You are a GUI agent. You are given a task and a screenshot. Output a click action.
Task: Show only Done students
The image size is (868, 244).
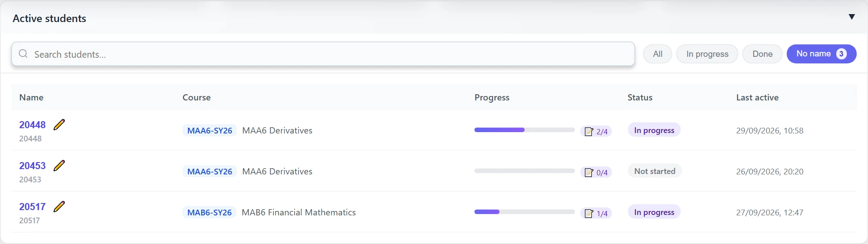point(762,54)
